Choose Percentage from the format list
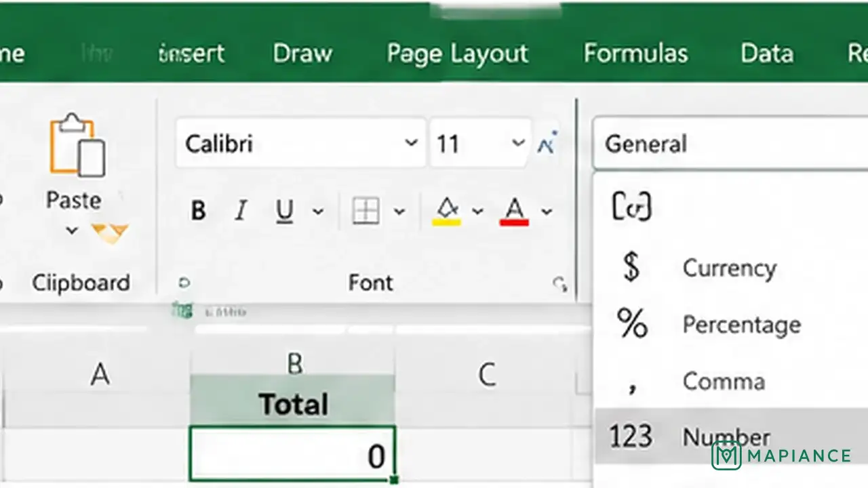Viewport: 868px width, 488px height. [741, 325]
